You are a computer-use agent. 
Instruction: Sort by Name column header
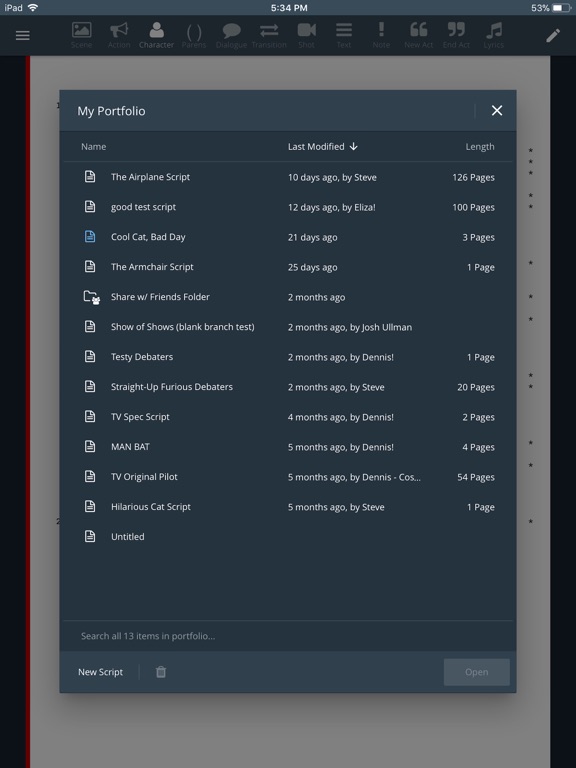(x=94, y=146)
